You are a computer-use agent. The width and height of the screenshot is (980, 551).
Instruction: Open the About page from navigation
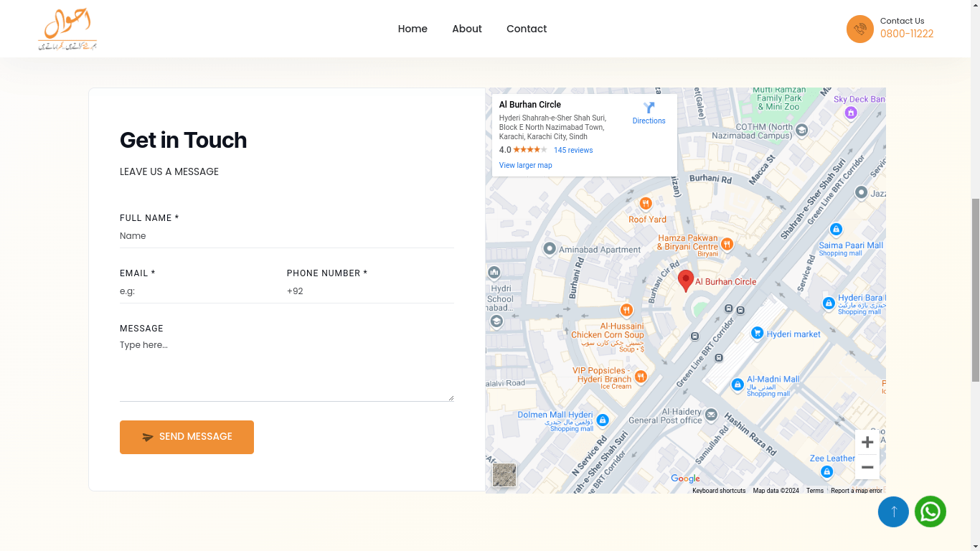click(467, 29)
